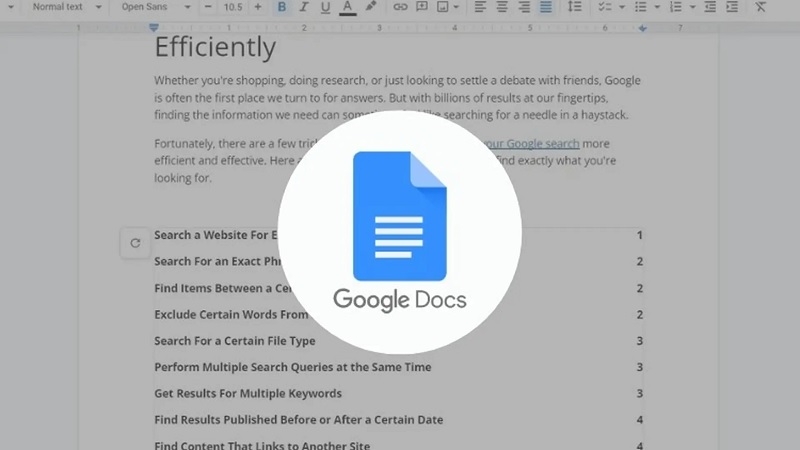Viewport: 800px width, 450px height.
Task: Expand the numbered list options arrow
Action: pos(692,7)
